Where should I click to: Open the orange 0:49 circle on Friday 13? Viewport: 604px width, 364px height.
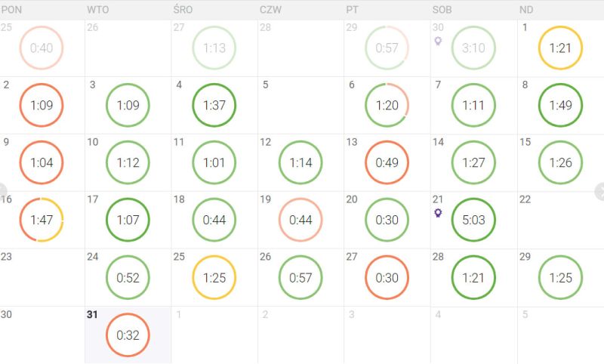point(387,162)
